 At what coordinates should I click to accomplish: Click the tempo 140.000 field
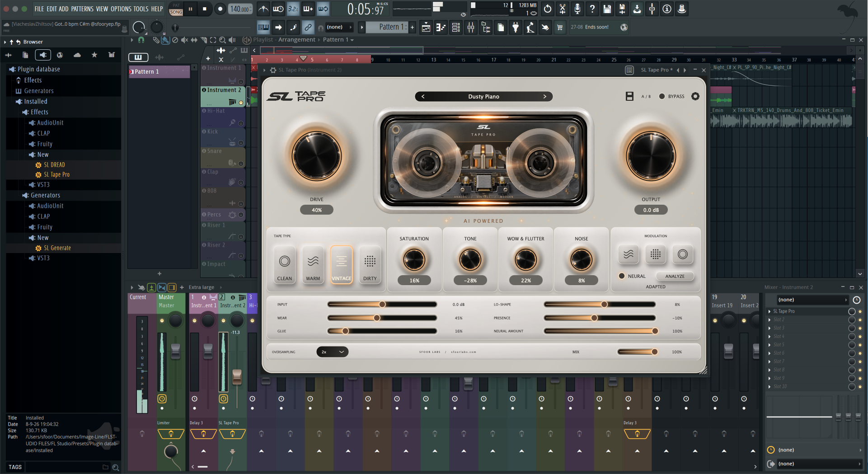tap(240, 9)
